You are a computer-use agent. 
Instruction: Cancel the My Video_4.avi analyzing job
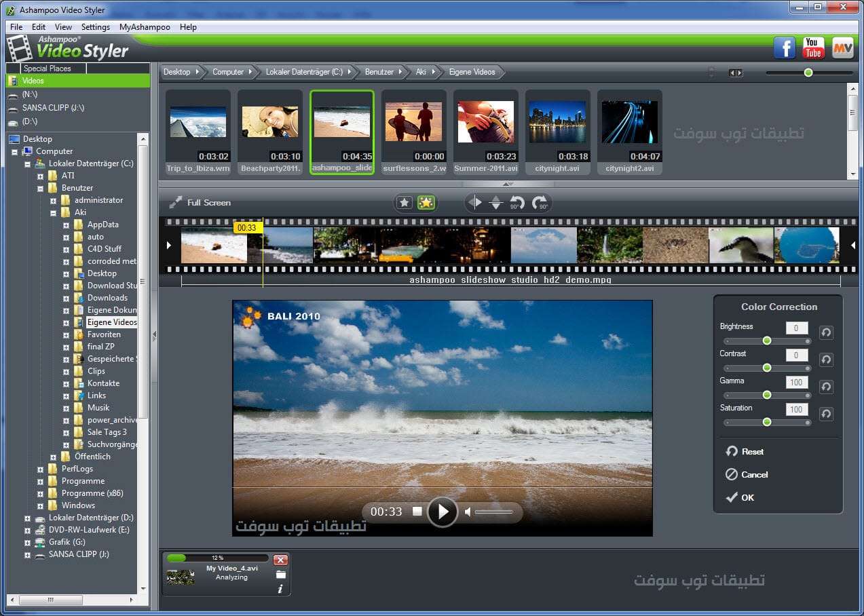(x=280, y=560)
